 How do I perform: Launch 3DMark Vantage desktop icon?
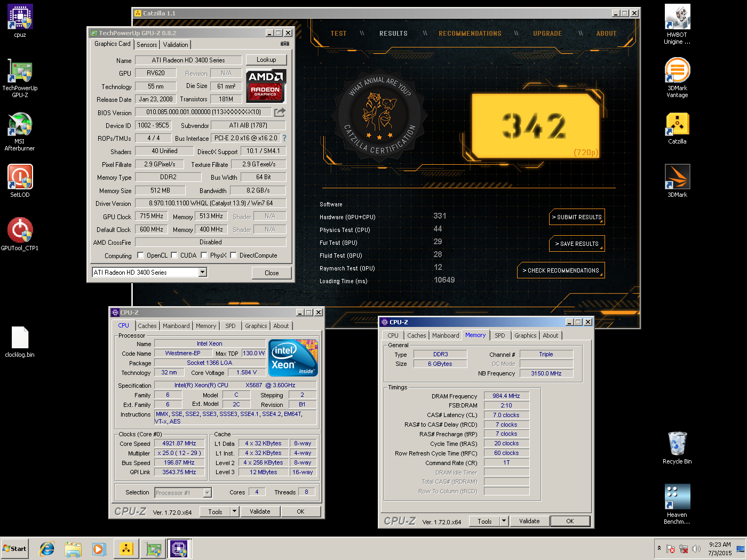pos(677,78)
